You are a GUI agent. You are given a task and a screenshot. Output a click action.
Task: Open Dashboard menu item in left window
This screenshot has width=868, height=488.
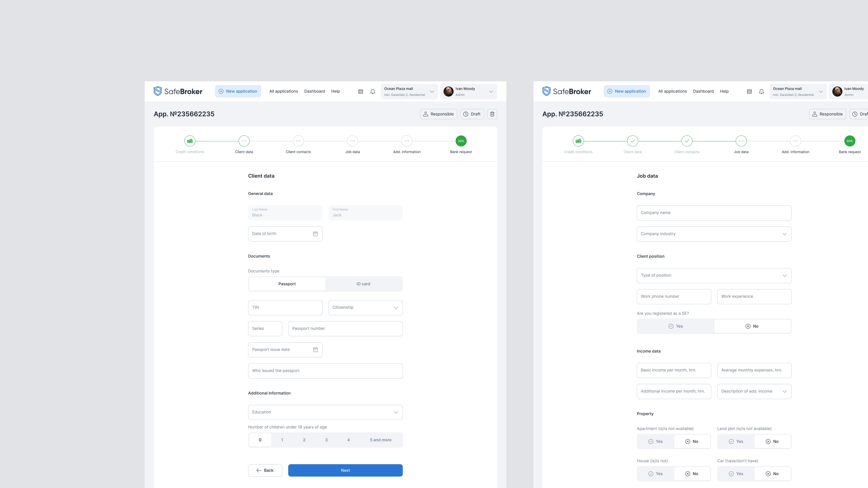click(314, 91)
